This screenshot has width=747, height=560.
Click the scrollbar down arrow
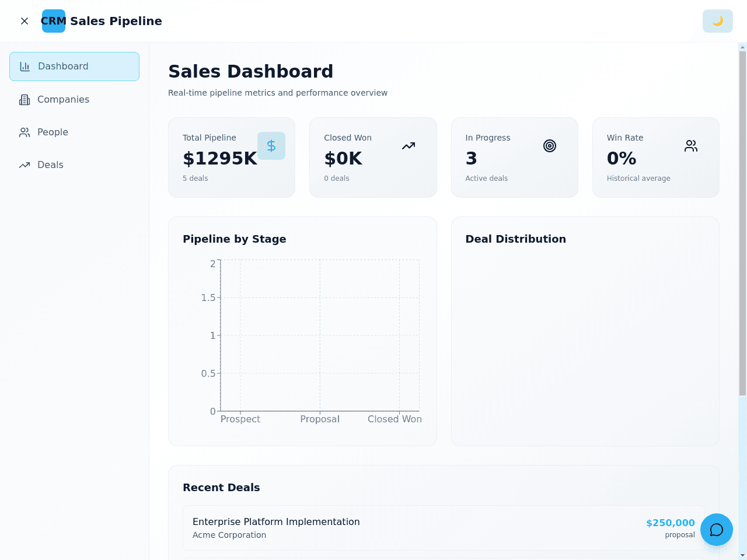(x=742, y=555)
